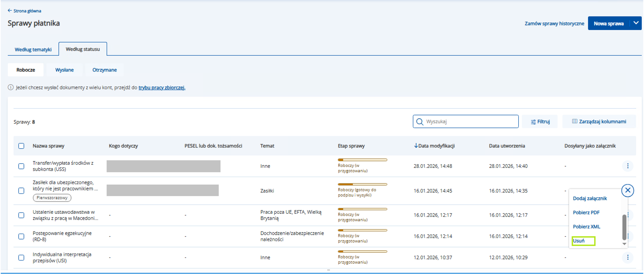Follow the trybu pracy zbiorczej link
Image resolution: width=644 pixels, height=274 pixels.
tap(162, 88)
